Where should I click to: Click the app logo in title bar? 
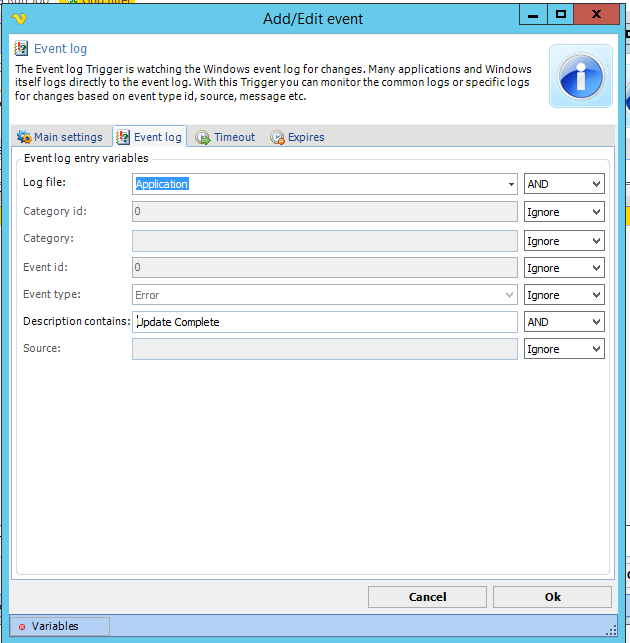[x=17, y=16]
